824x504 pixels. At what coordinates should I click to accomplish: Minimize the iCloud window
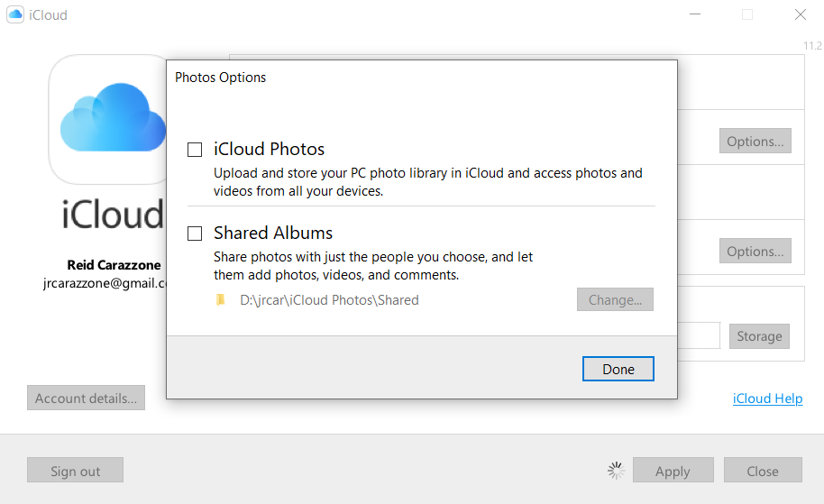pos(695,14)
